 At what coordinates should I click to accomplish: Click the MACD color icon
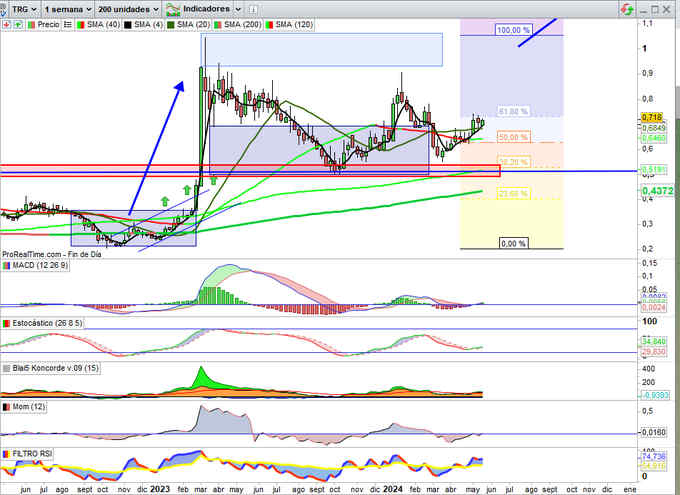[x=7, y=265]
